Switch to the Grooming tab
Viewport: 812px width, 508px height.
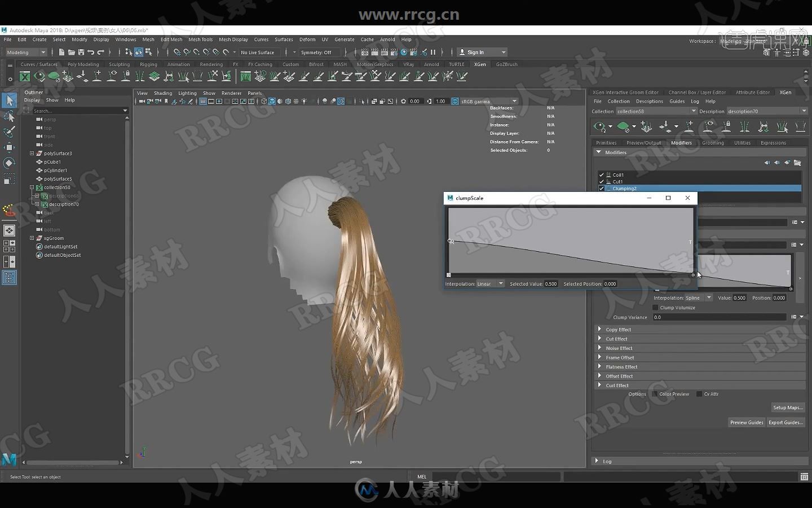tap(713, 143)
